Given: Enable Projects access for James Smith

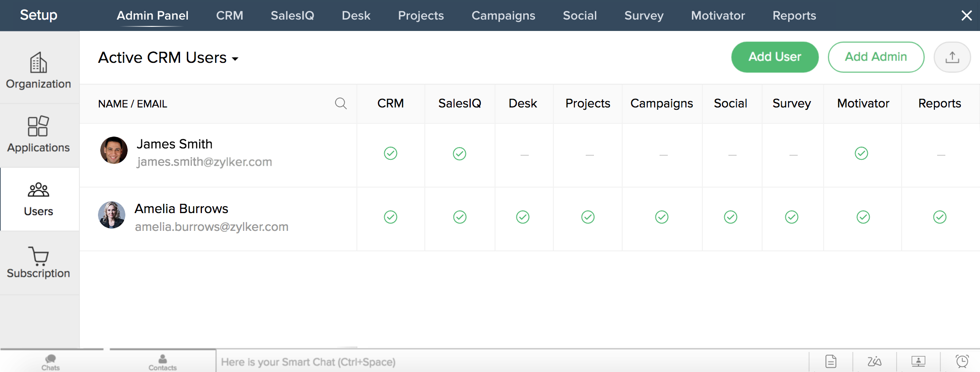Looking at the screenshot, I should coord(590,155).
